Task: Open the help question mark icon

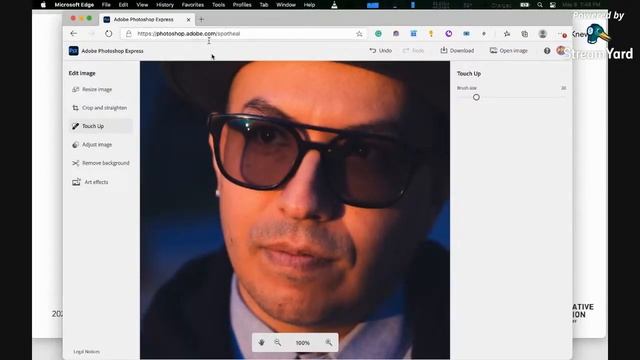Action: pyautogui.click(x=547, y=51)
